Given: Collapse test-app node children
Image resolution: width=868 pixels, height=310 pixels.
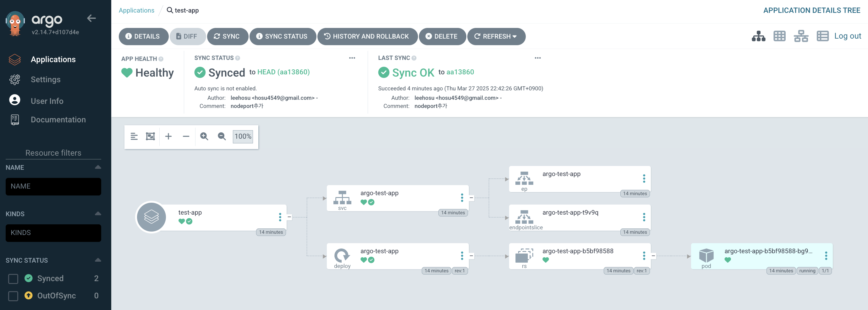Looking at the screenshot, I should (x=289, y=217).
